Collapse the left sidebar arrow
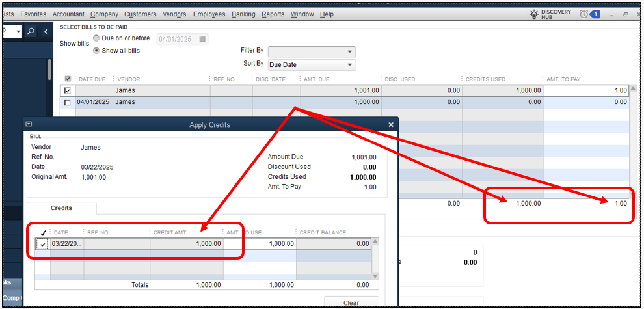This screenshot has height=309, width=644. [x=46, y=31]
